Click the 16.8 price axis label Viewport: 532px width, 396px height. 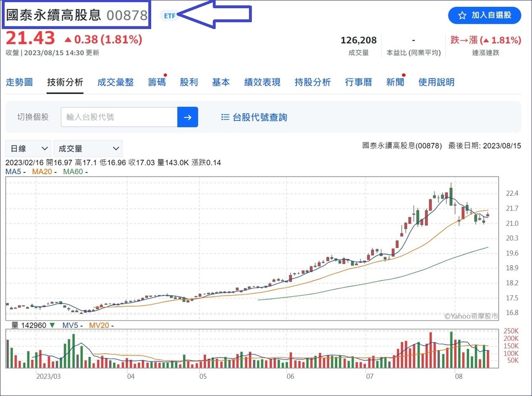(512, 312)
